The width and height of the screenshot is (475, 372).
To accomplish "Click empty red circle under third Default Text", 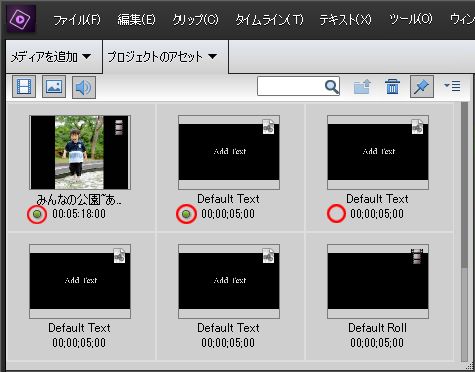I will (x=336, y=214).
